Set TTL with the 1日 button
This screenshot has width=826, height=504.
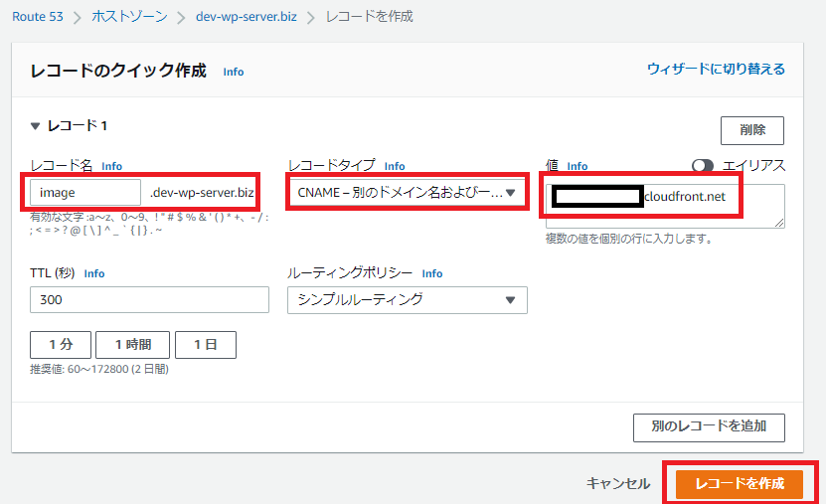[205, 345]
